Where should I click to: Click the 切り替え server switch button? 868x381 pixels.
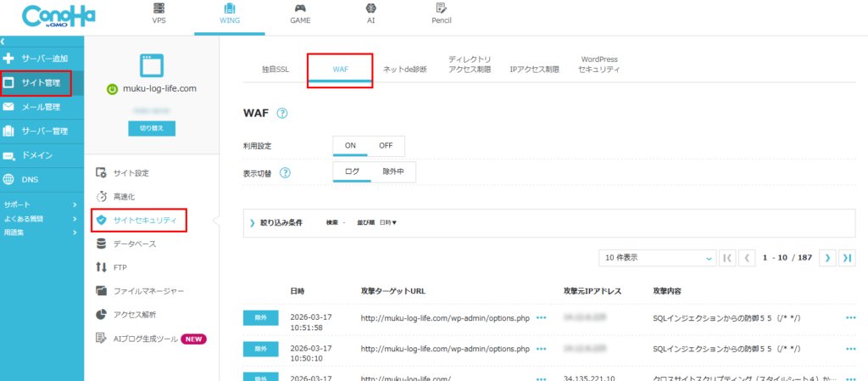click(x=152, y=128)
